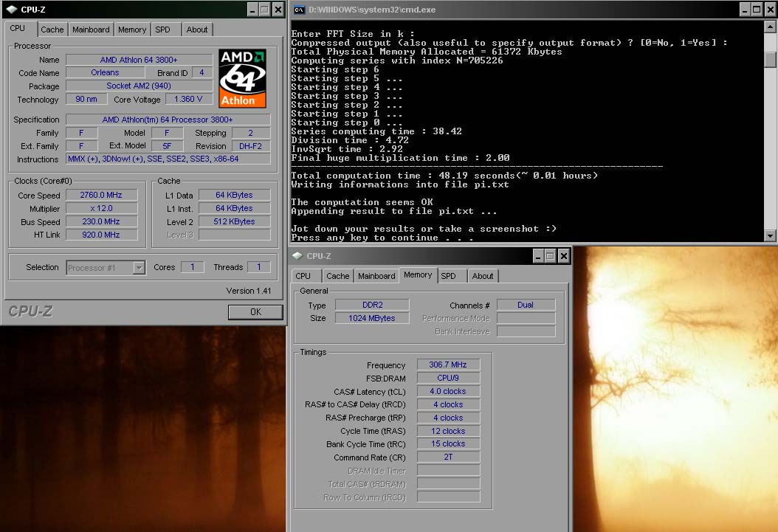Click the memory Type value 'DDR2'

[372, 305]
